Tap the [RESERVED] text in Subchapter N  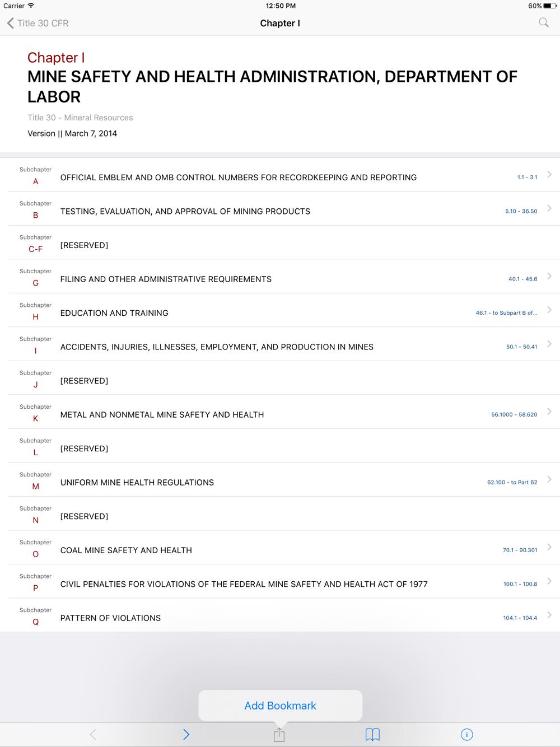pos(84,516)
